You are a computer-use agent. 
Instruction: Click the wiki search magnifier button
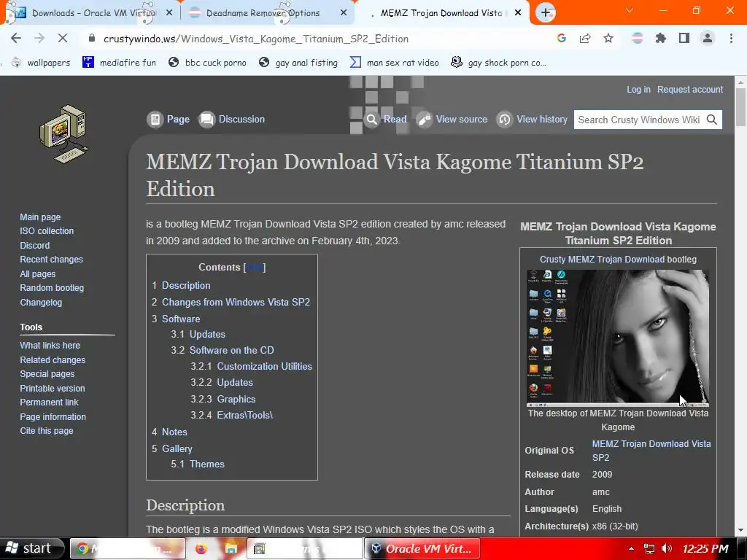pyautogui.click(x=712, y=120)
